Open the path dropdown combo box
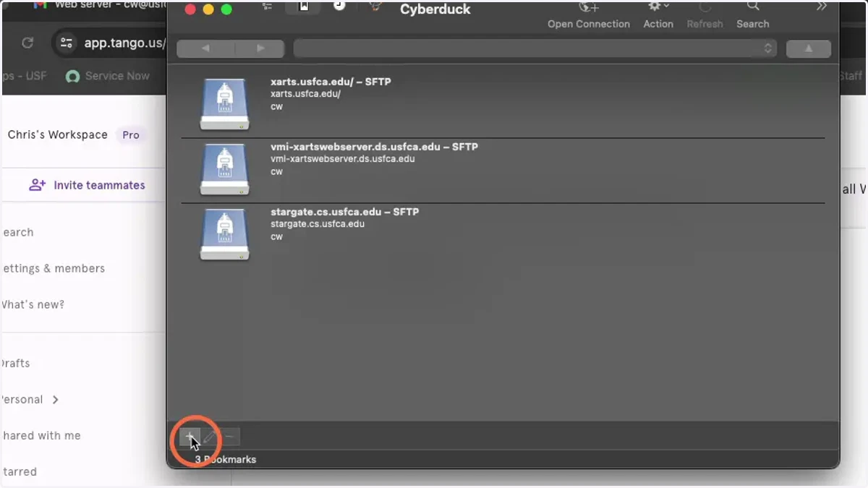The image size is (868, 488). (x=535, y=48)
